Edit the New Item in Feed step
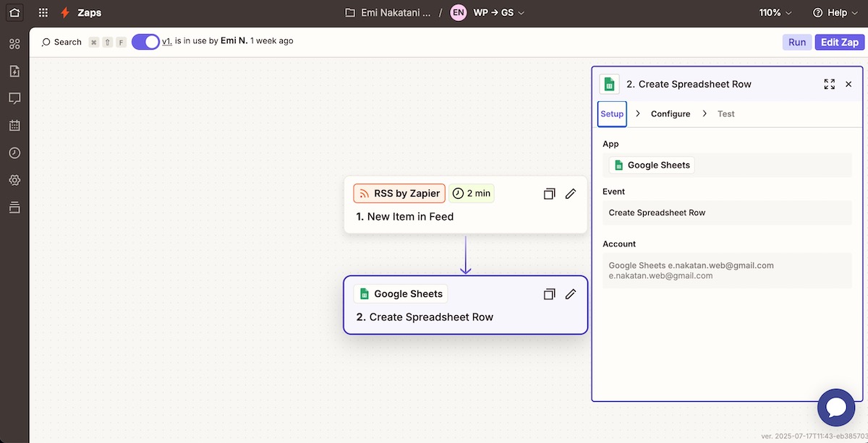 pos(571,194)
